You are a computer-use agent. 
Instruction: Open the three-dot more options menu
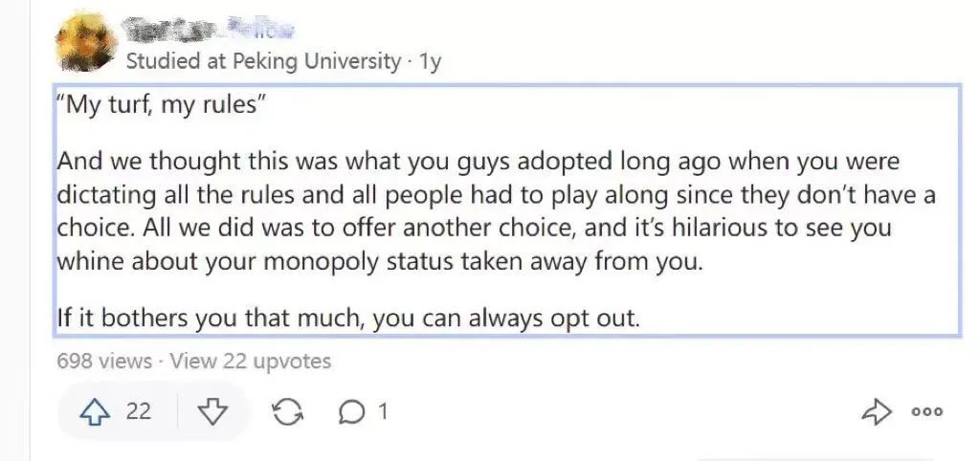tap(927, 412)
